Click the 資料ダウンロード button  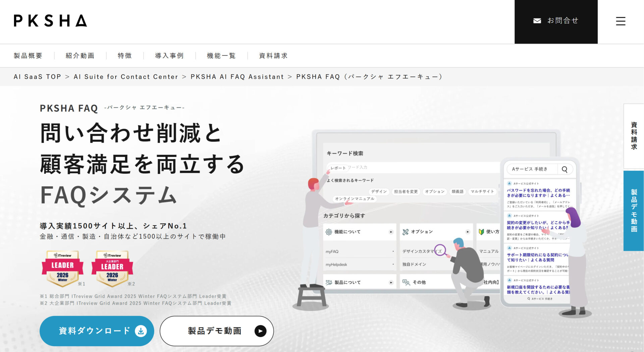click(97, 331)
